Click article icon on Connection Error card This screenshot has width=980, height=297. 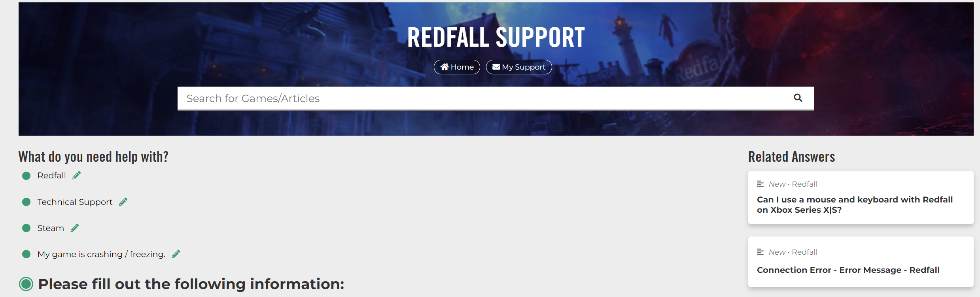click(x=760, y=252)
